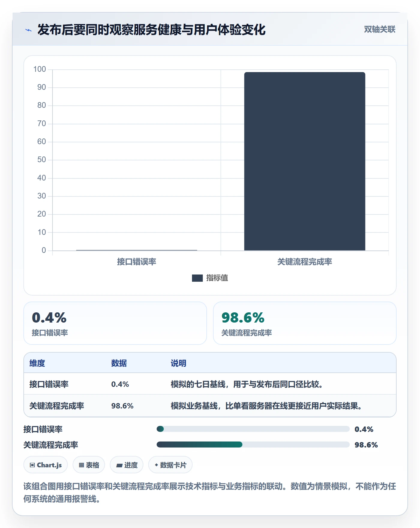420x528 pixels.
Task: Click the 接口错误率 label on the chart x-axis
Action: (136, 262)
